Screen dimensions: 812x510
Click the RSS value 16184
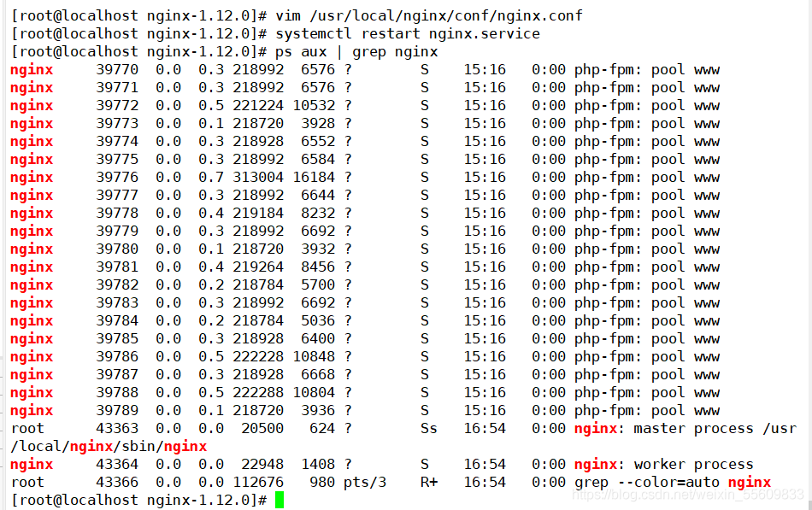point(314,178)
